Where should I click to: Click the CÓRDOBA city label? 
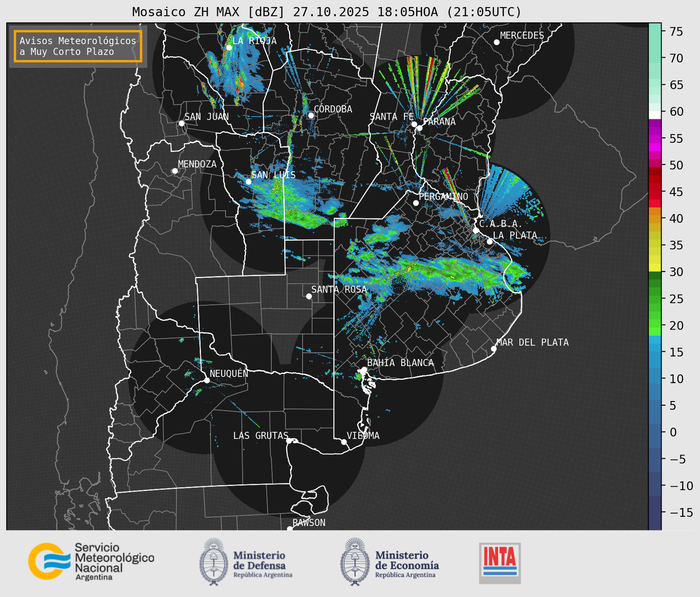[x=333, y=109]
